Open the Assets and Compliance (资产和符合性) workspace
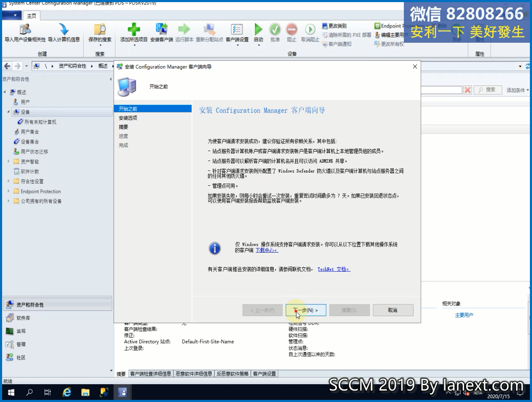This screenshot has height=402, width=532. [x=58, y=305]
